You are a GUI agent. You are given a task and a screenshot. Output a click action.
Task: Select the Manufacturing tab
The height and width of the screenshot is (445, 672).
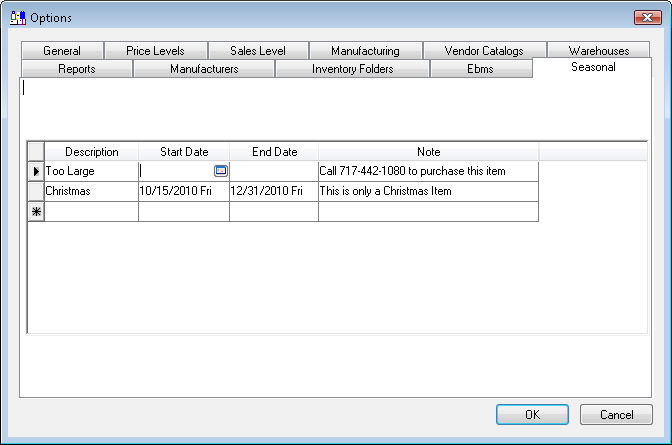pos(365,51)
